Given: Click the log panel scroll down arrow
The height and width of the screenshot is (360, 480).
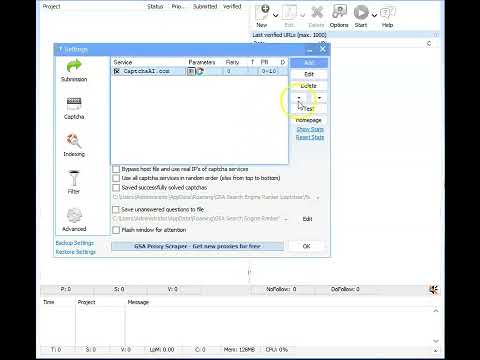Looking at the screenshot, I should [x=436, y=341].
